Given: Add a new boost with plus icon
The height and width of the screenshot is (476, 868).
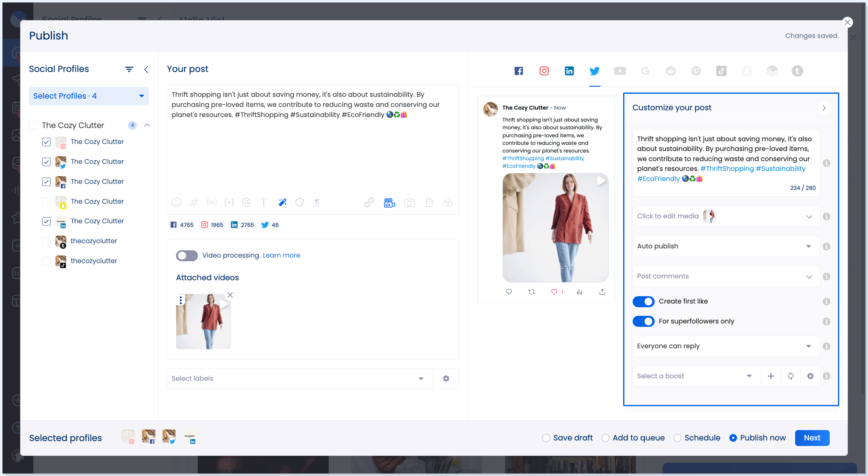Looking at the screenshot, I should [x=771, y=376].
